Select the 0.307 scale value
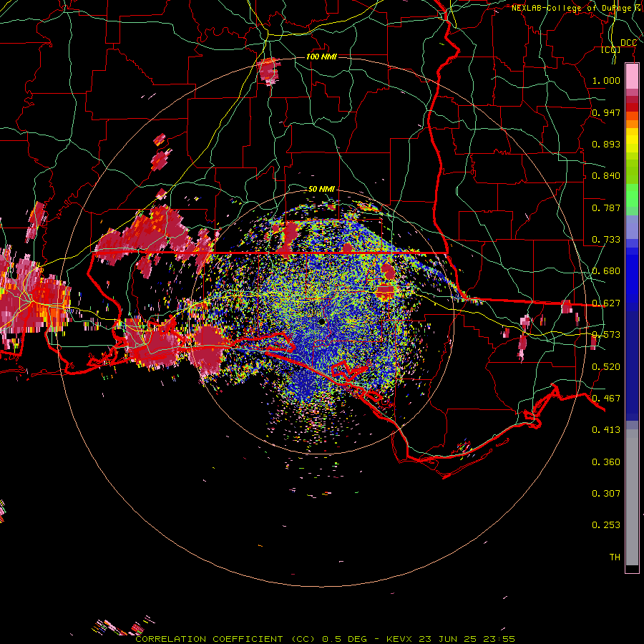Viewport: 644px width, 644px height. (x=606, y=494)
